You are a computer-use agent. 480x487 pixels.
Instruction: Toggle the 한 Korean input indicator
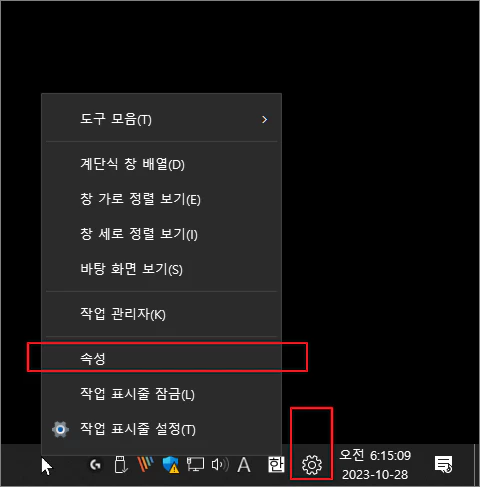point(276,464)
